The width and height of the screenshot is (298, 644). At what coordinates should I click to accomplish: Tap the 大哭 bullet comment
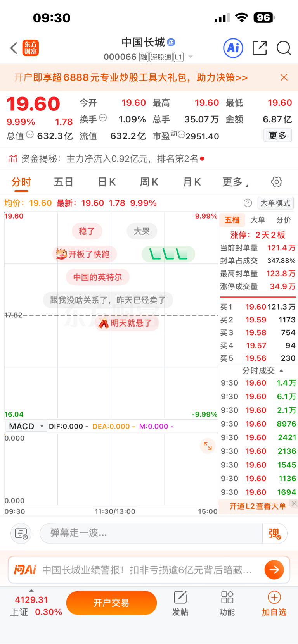click(x=142, y=231)
